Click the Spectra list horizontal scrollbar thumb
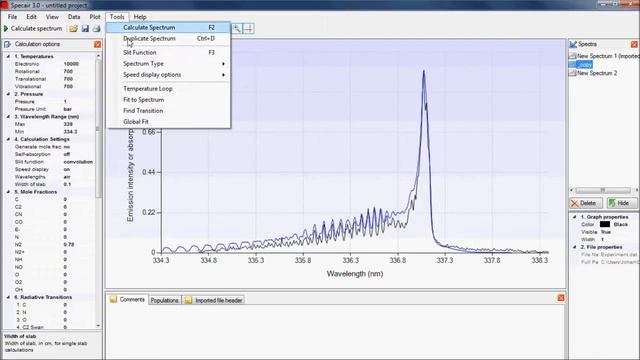The image size is (640, 360). (603, 191)
